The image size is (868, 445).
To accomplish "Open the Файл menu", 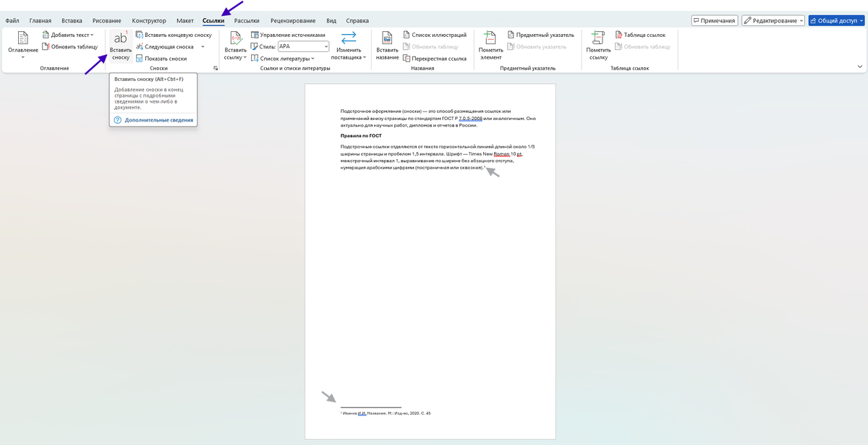I will pos(12,21).
